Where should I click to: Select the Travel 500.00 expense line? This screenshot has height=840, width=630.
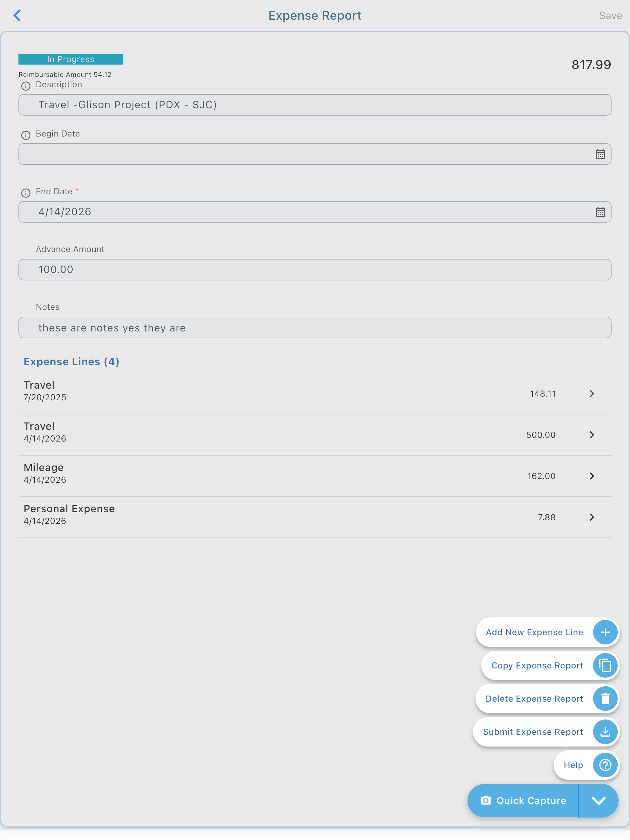[x=315, y=435]
